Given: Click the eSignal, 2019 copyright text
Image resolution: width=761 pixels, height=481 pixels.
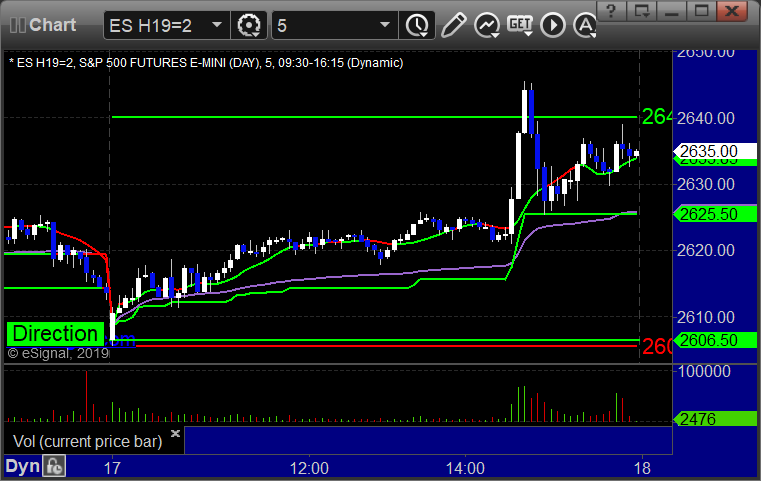Looking at the screenshot, I should coord(59,353).
